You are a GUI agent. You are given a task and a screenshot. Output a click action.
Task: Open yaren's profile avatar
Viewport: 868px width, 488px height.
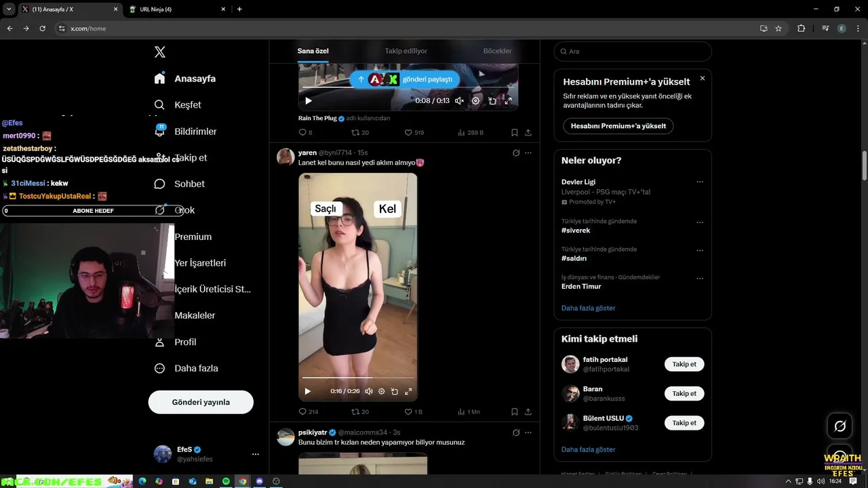(x=285, y=157)
